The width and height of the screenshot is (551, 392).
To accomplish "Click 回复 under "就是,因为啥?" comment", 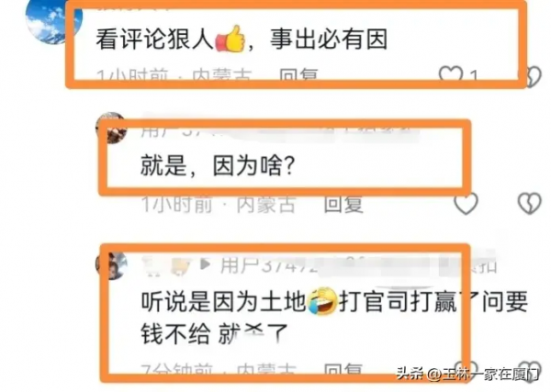I will pos(343,204).
